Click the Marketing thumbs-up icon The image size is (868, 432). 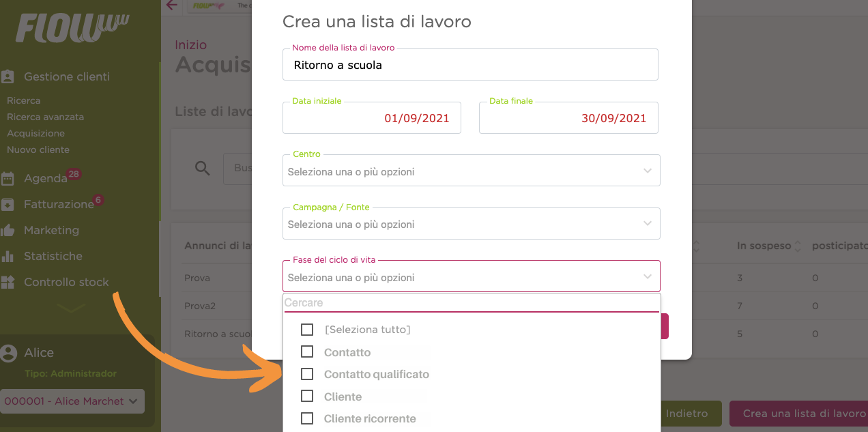coord(8,230)
